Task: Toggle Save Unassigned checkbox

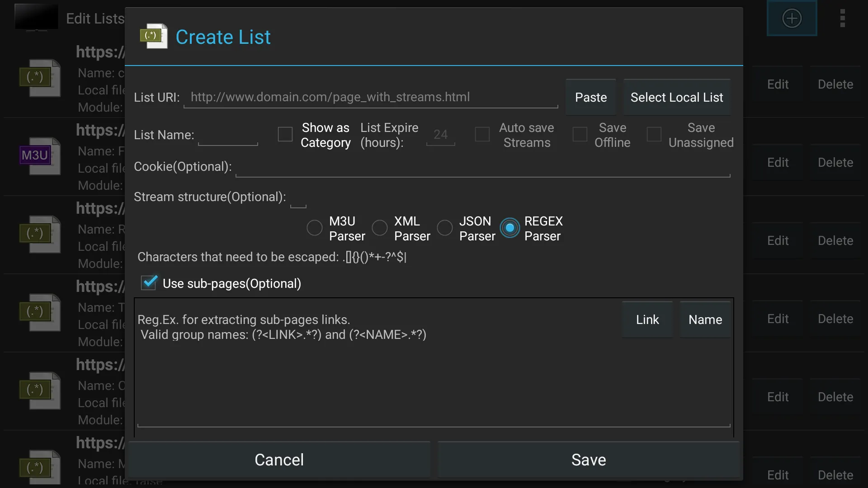Action: [654, 135]
